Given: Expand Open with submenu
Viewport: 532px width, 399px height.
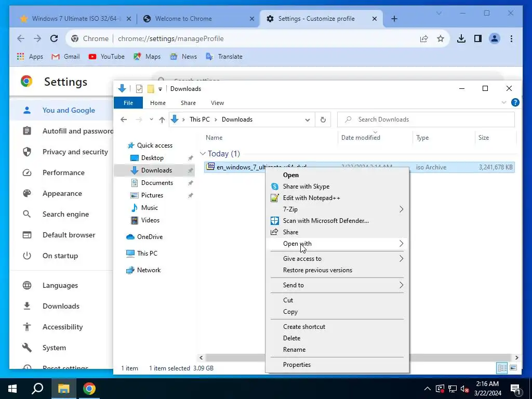Looking at the screenshot, I should point(338,244).
